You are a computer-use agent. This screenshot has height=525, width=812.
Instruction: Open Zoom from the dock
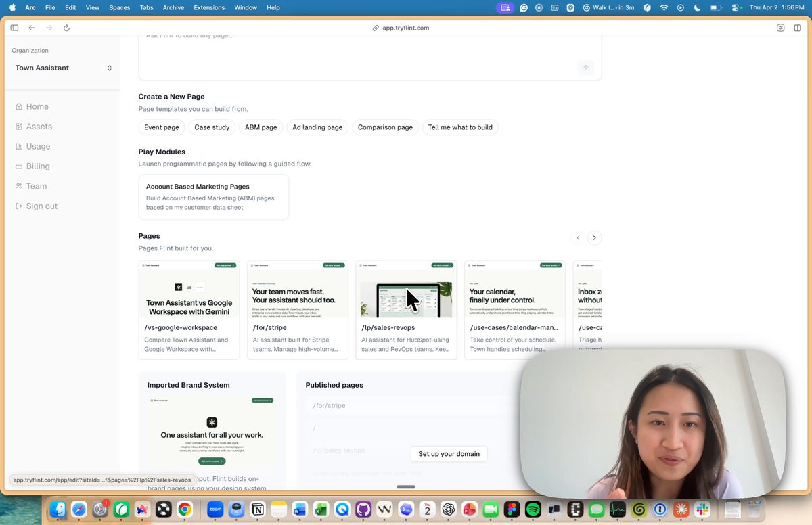tap(215, 509)
